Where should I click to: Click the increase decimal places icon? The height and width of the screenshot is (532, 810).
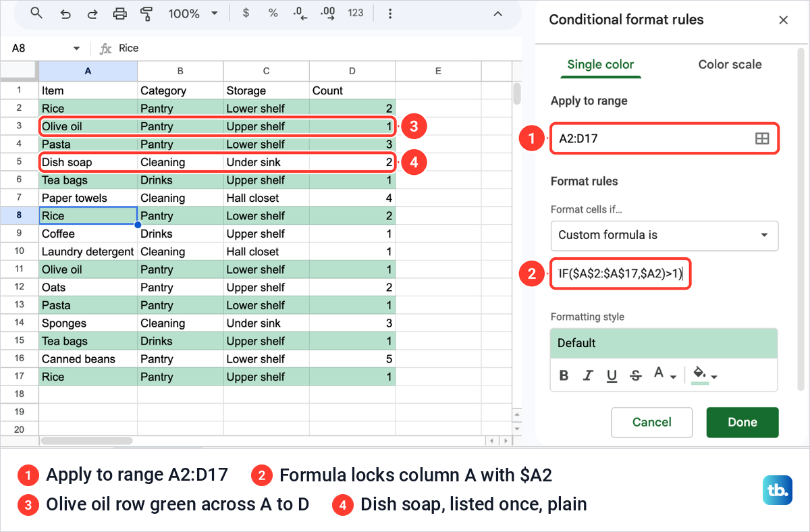pos(327,13)
